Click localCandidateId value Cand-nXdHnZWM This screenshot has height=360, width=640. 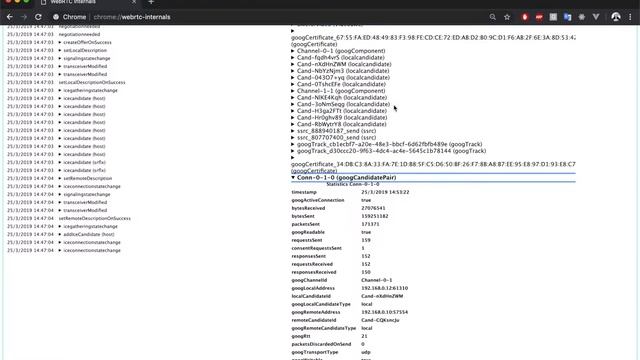(x=382, y=296)
